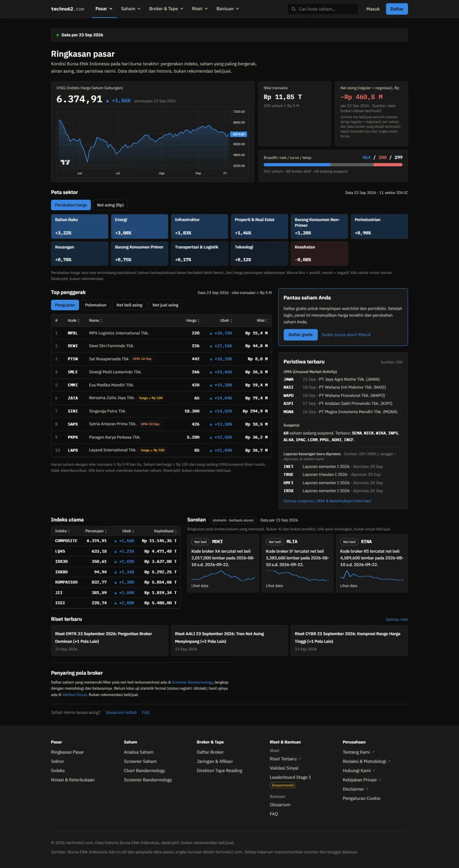
Task: Switch sector map to Net asing (Rp)
Action: (x=110, y=205)
